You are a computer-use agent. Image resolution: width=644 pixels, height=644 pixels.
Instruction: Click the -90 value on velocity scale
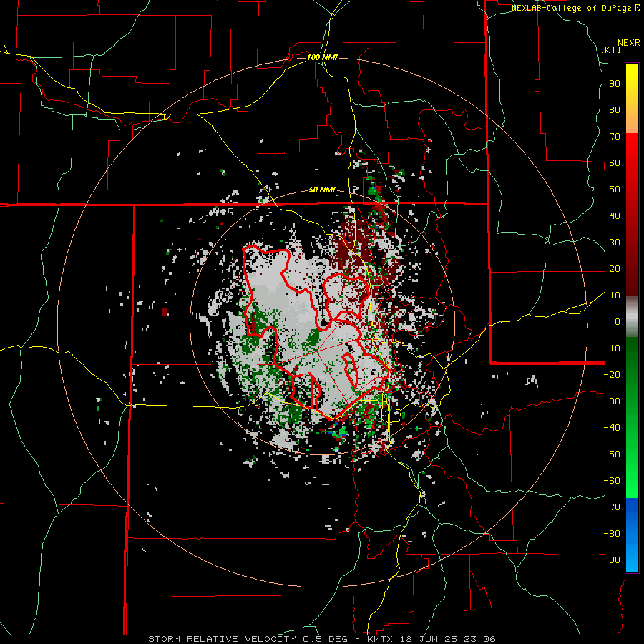click(x=612, y=560)
